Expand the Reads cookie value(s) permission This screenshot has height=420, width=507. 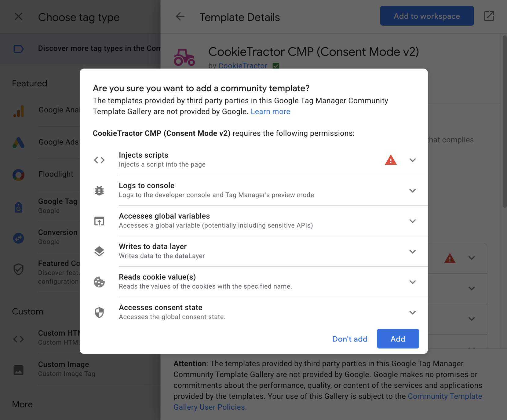point(412,282)
